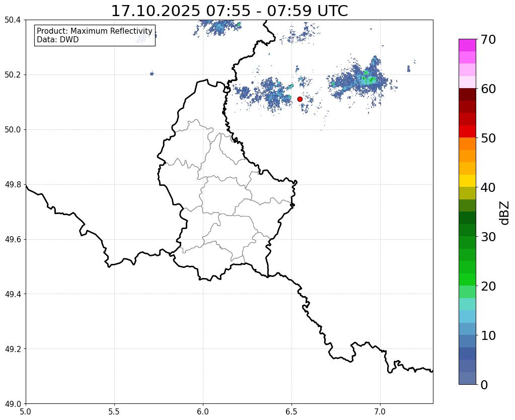Click the bright red 50 dBZ swatch
Viewport: 515px width, 420px height.
pos(467,131)
